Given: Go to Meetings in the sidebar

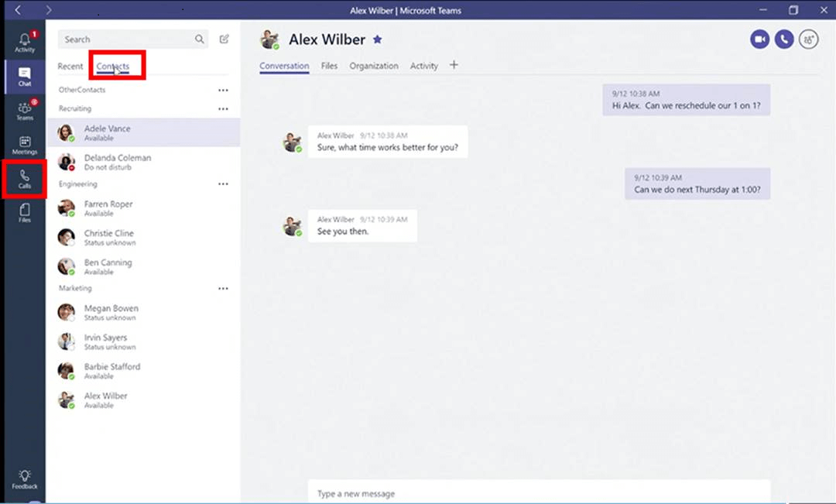Looking at the screenshot, I should 24,145.
